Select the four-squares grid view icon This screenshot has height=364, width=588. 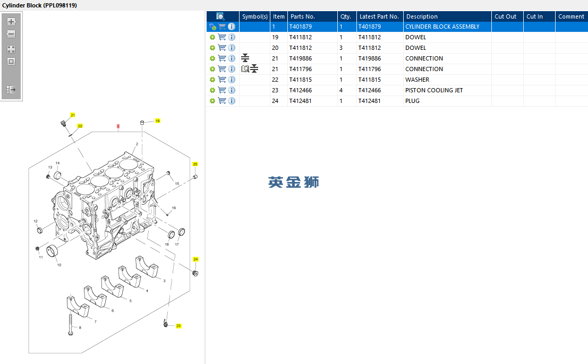tap(11, 49)
